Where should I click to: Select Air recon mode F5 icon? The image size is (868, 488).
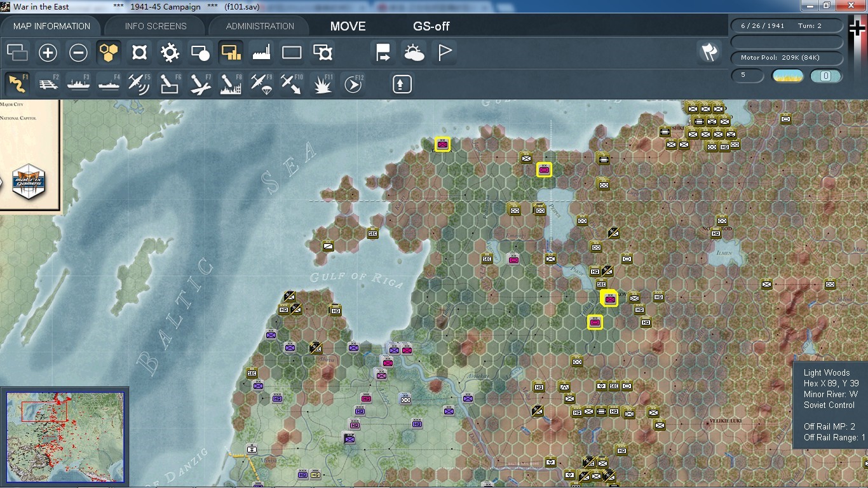click(140, 84)
